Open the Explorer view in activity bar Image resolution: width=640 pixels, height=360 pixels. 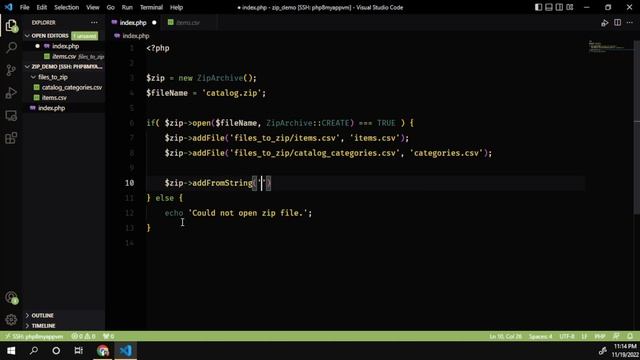(x=11, y=26)
